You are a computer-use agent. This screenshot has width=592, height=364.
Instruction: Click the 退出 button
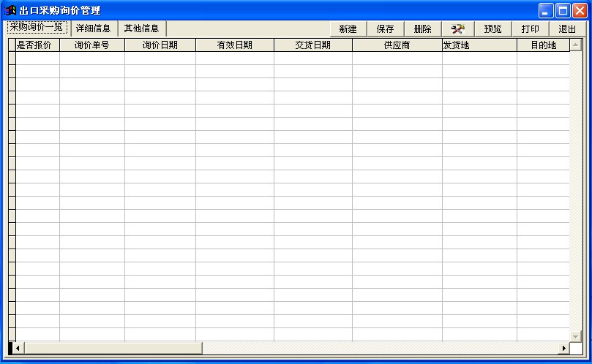coord(567,29)
